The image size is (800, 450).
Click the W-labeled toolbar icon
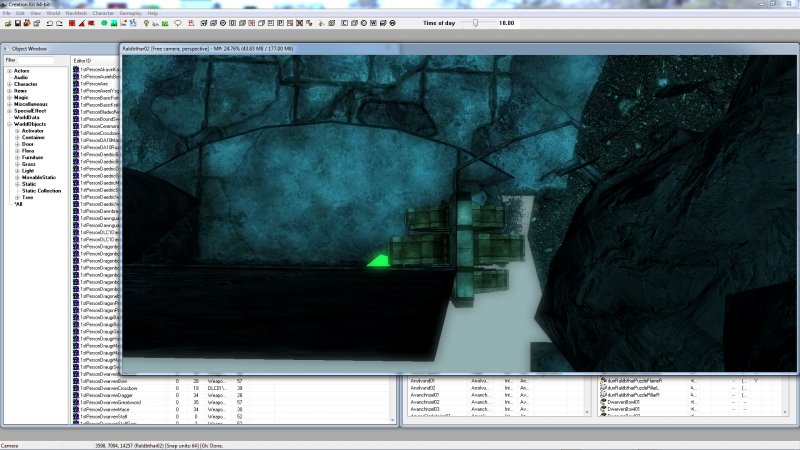(x=373, y=23)
